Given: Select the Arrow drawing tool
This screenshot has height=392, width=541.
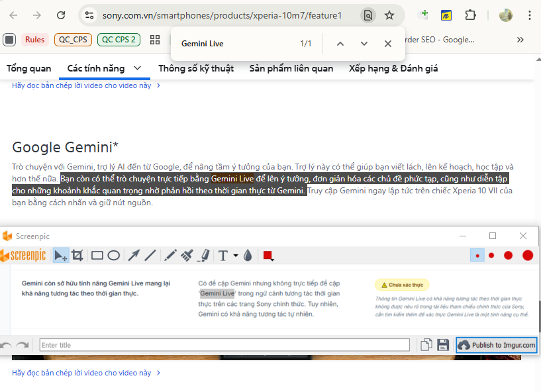Looking at the screenshot, I should pos(134,256).
